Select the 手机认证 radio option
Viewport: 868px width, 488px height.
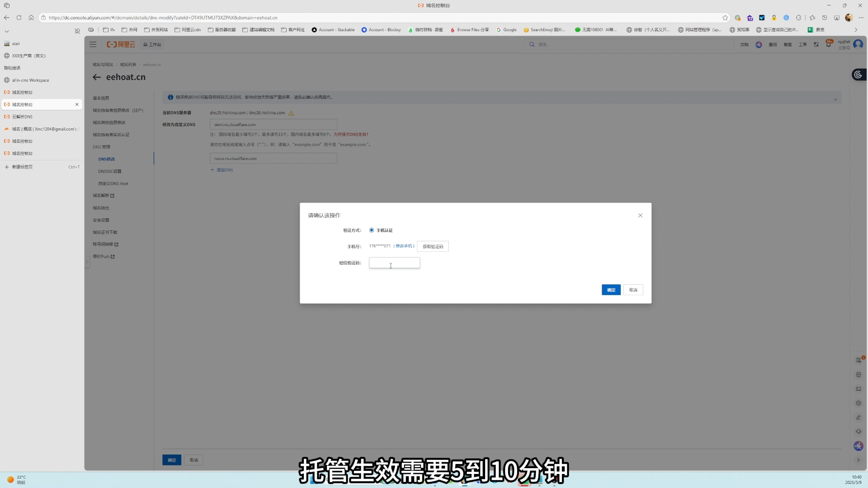click(x=372, y=230)
